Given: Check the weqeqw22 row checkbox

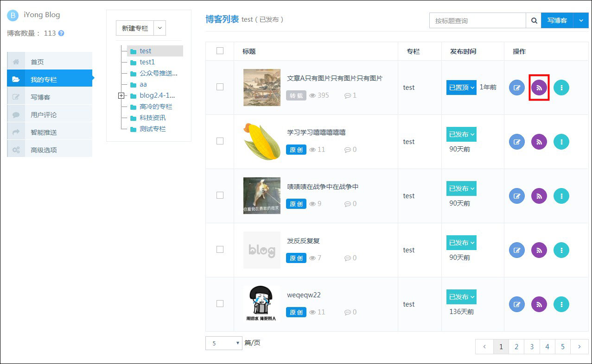Looking at the screenshot, I should point(220,303).
